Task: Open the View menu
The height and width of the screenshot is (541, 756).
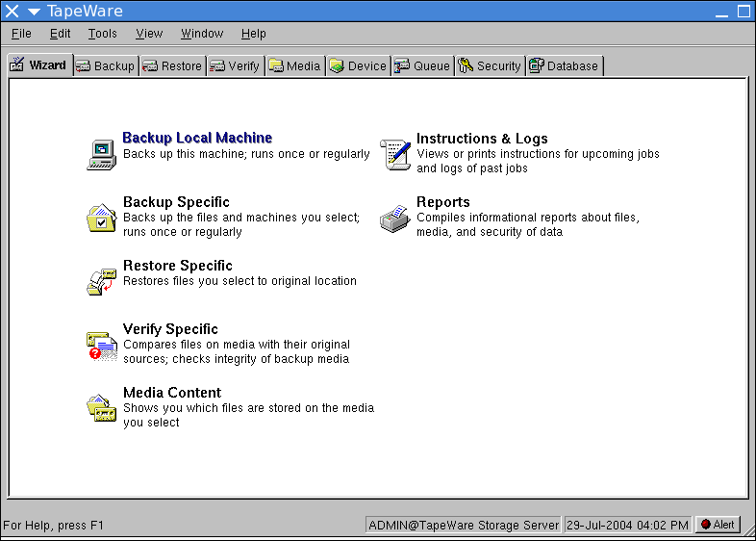Action: pos(149,34)
